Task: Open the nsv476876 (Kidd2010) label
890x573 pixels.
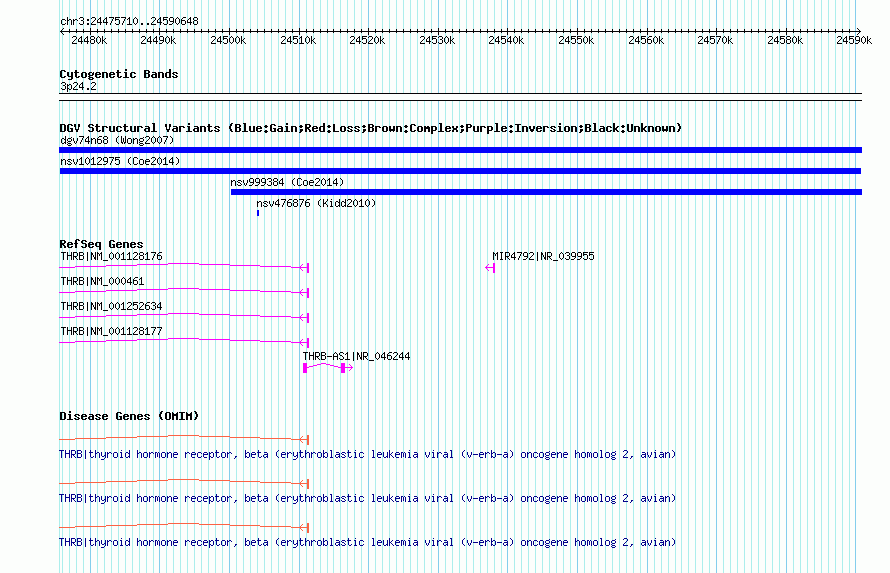Action: coord(316,203)
